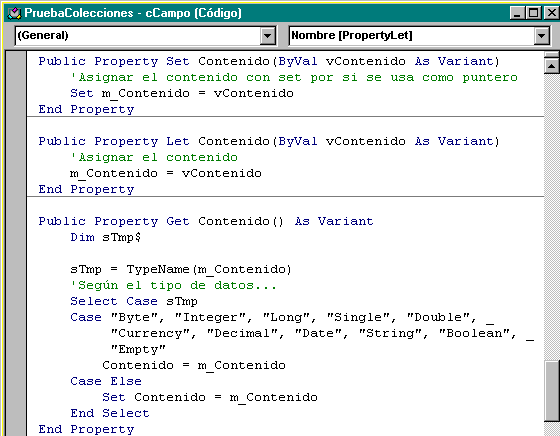
Task: Minimize the cCampo code window
Action: coord(518,13)
